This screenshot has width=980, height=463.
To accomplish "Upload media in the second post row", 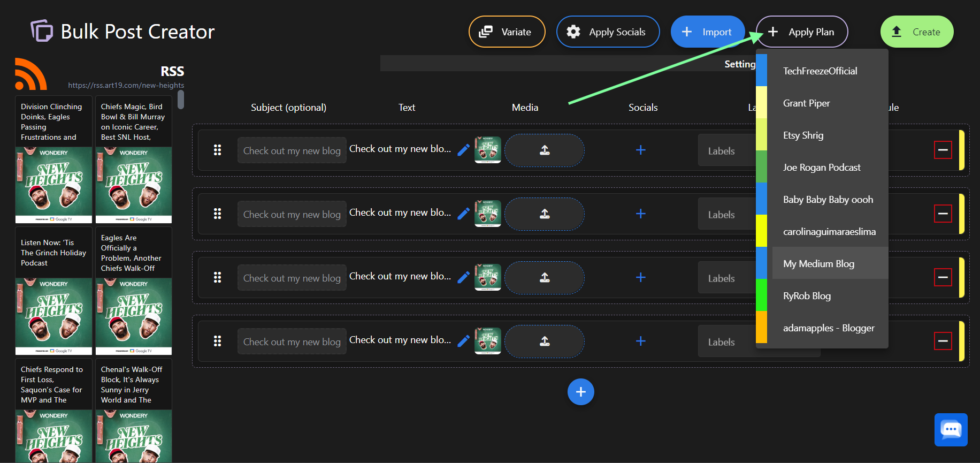I will 544,214.
